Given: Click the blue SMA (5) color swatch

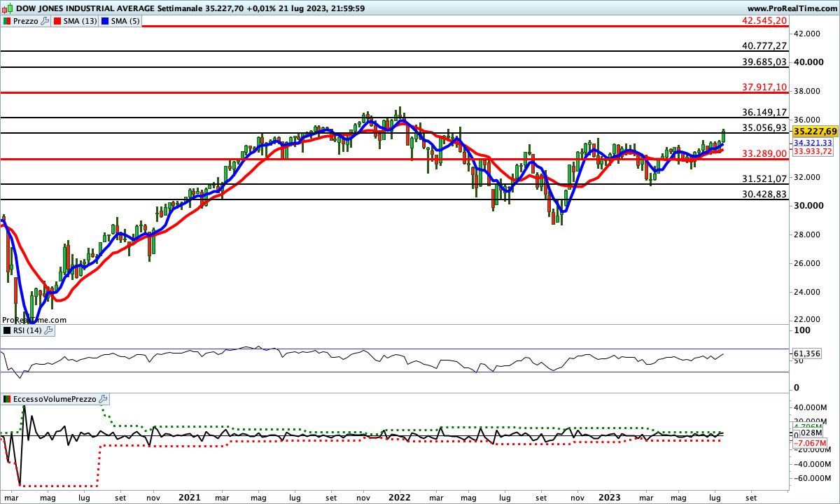Looking at the screenshot, I should click(x=106, y=21).
